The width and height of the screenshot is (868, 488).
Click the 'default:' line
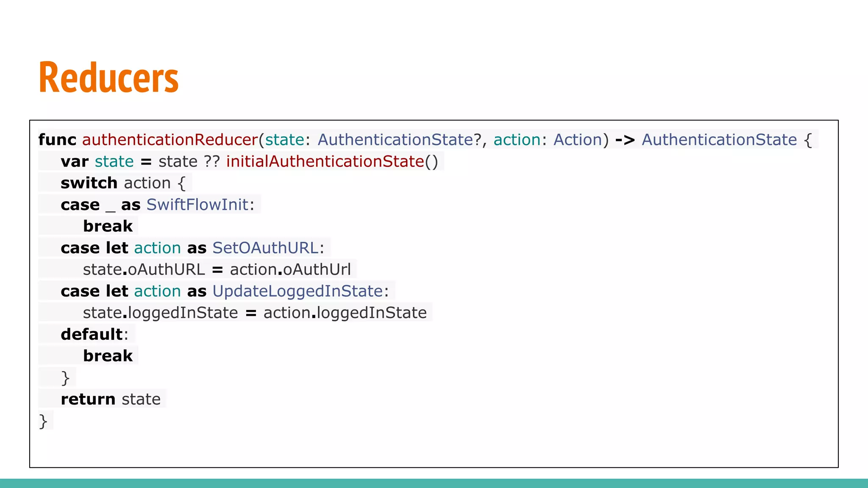[x=94, y=334]
